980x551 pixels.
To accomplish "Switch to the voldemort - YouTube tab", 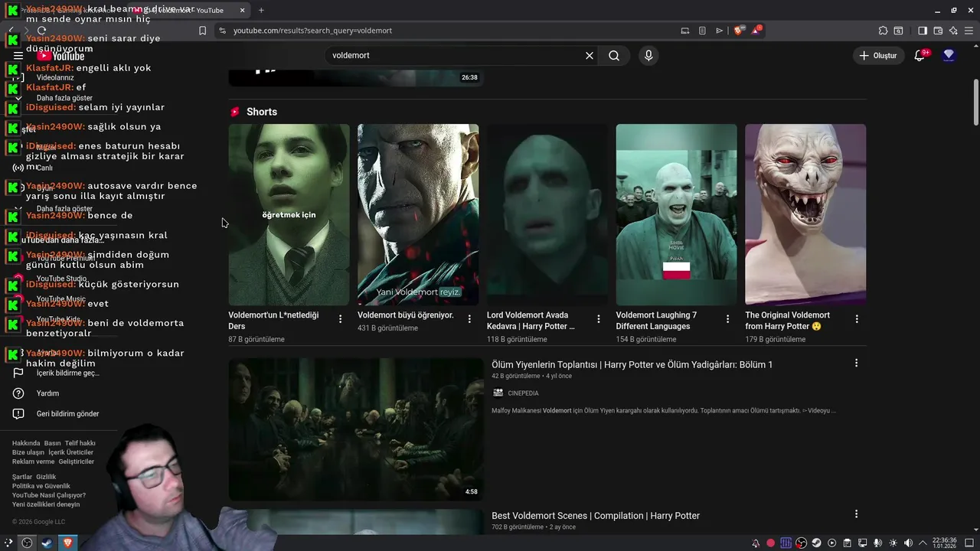I will click(x=190, y=10).
